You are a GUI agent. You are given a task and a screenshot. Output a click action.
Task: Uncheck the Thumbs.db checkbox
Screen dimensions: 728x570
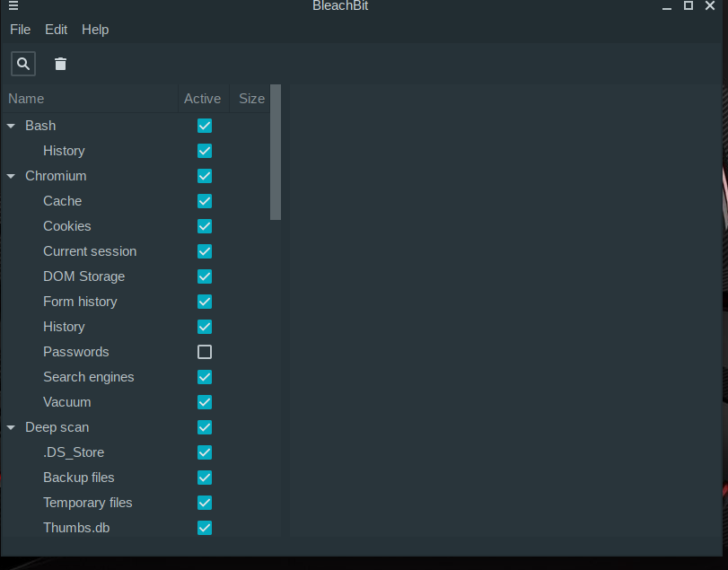pos(205,528)
